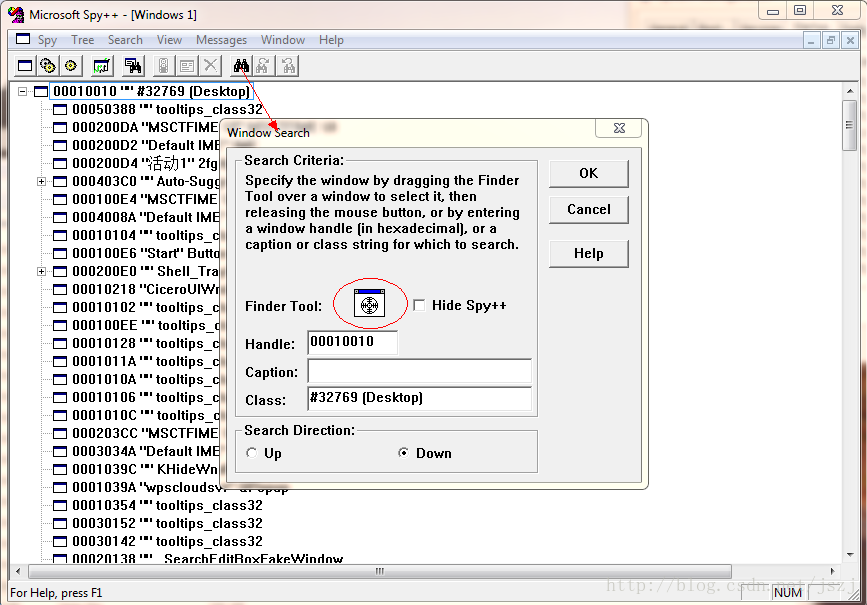Click the window icon of the 00010010 Desktop node

pyautogui.click(x=41, y=91)
